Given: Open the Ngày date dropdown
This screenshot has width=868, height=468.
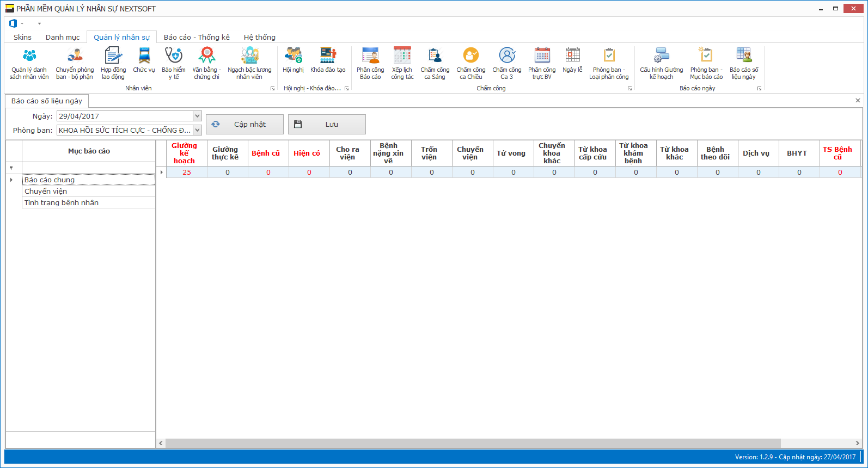Looking at the screenshot, I should pyautogui.click(x=197, y=116).
